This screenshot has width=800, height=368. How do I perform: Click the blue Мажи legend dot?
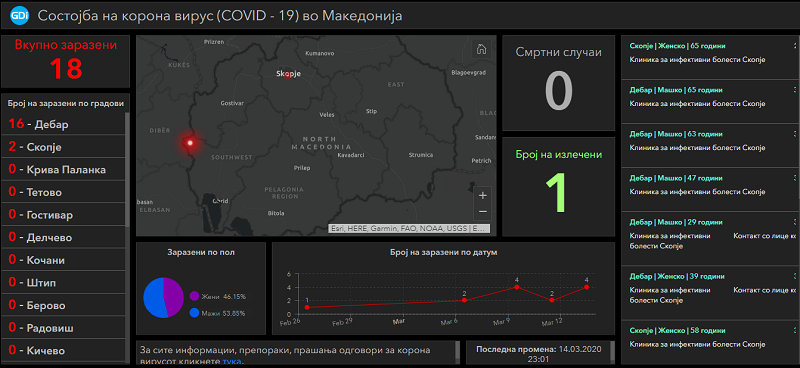194,312
